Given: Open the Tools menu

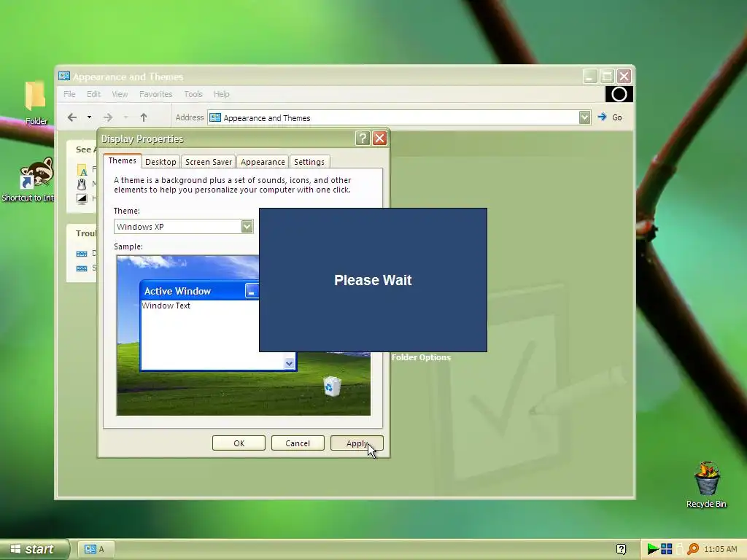Looking at the screenshot, I should [193, 94].
